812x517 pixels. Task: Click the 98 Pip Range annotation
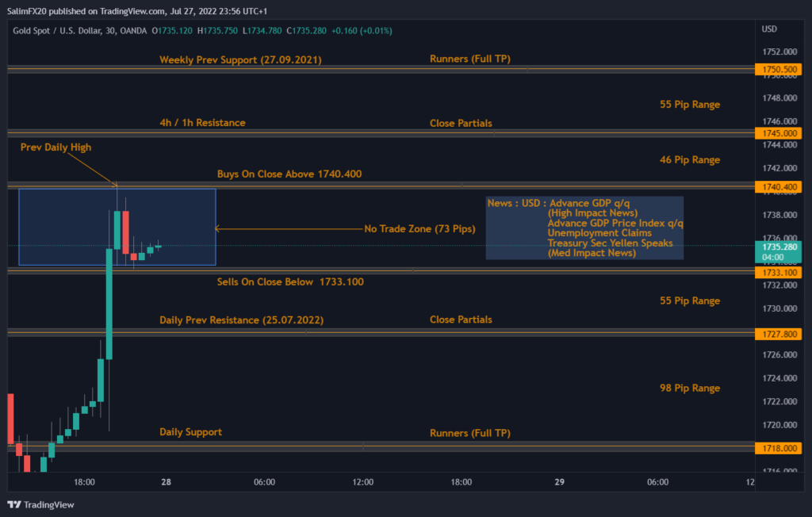tap(690, 388)
